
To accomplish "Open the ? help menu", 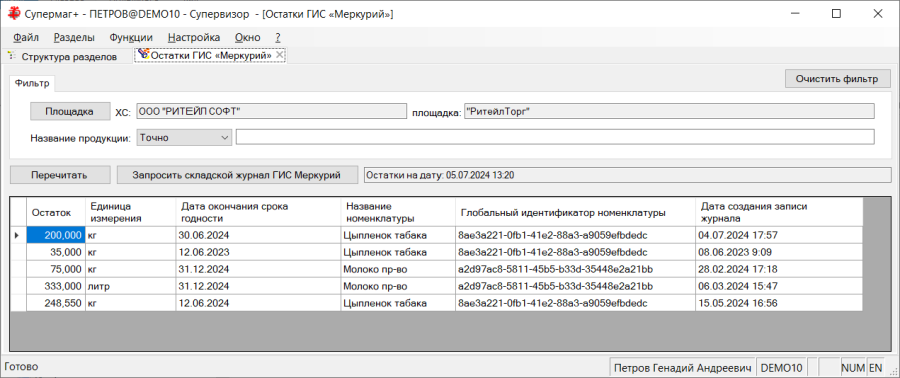I will 278,37.
